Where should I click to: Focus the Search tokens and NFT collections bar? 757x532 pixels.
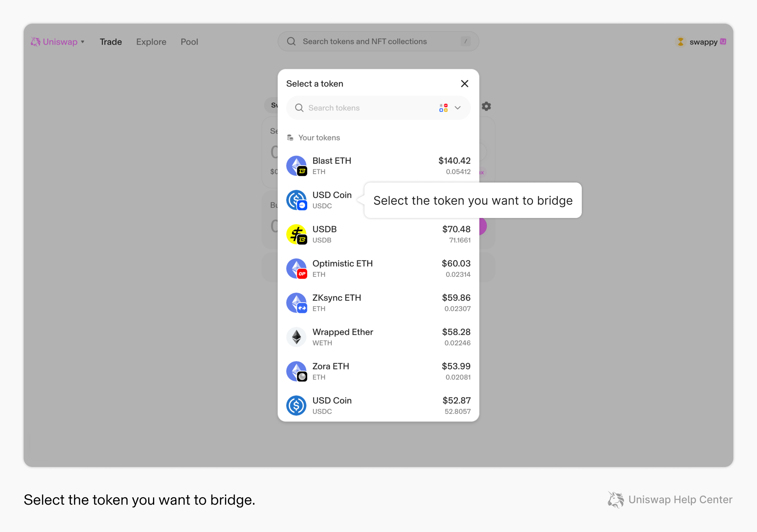(x=378, y=41)
